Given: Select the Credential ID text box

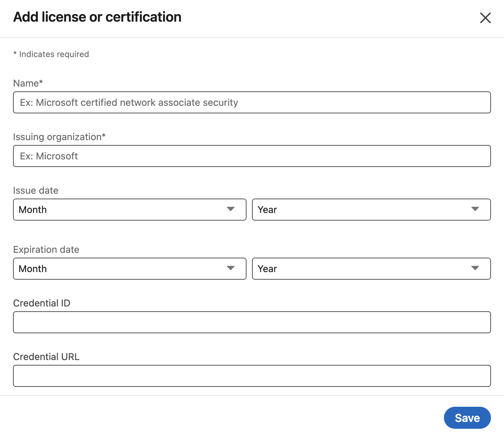Looking at the screenshot, I should point(252,322).
